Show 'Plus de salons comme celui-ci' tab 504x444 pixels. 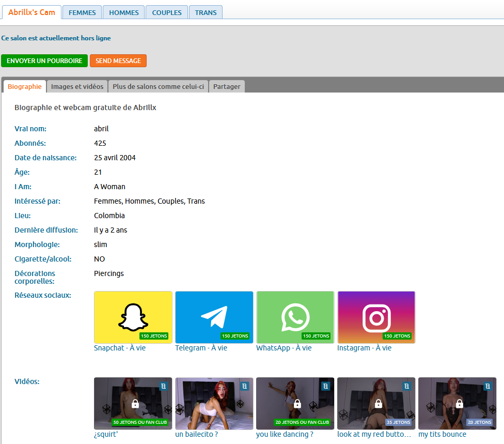158,86
